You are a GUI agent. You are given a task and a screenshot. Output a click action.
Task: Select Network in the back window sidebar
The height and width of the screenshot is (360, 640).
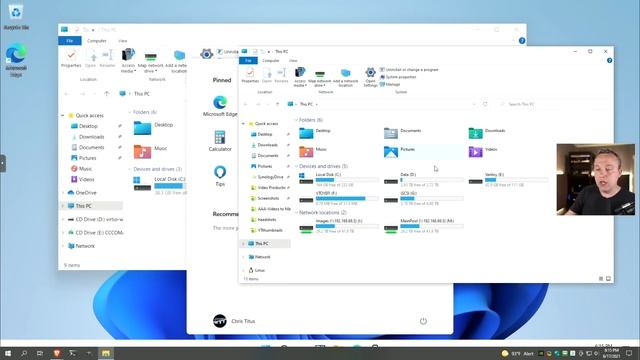coord(84,246)
